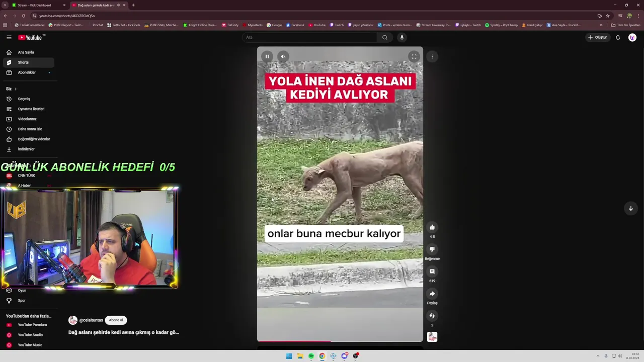
Task: Mute the Short's audio
Action: pos(283,56)
